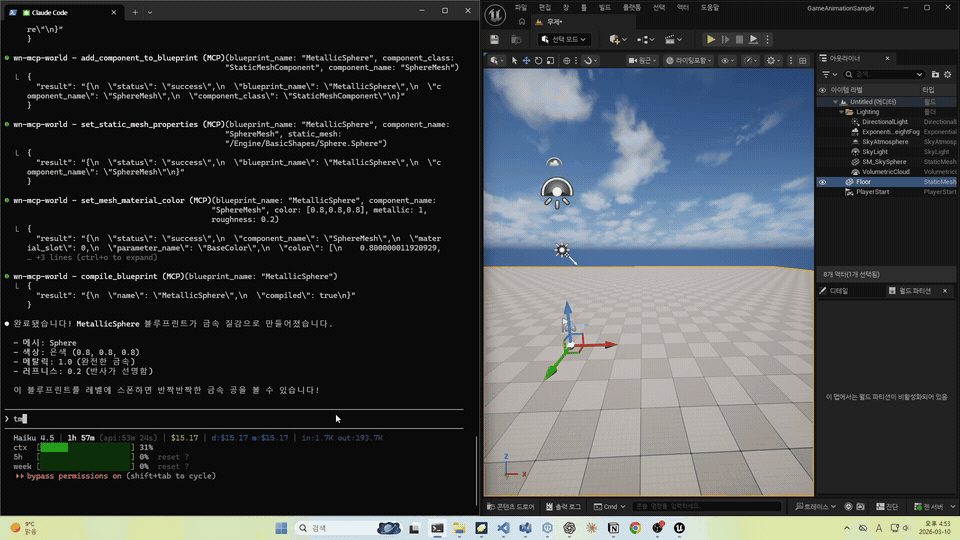The height and width of the screenshot is (540, 960).
Task: Collapse the Untitled world tree node
Action: pos(835,102)
